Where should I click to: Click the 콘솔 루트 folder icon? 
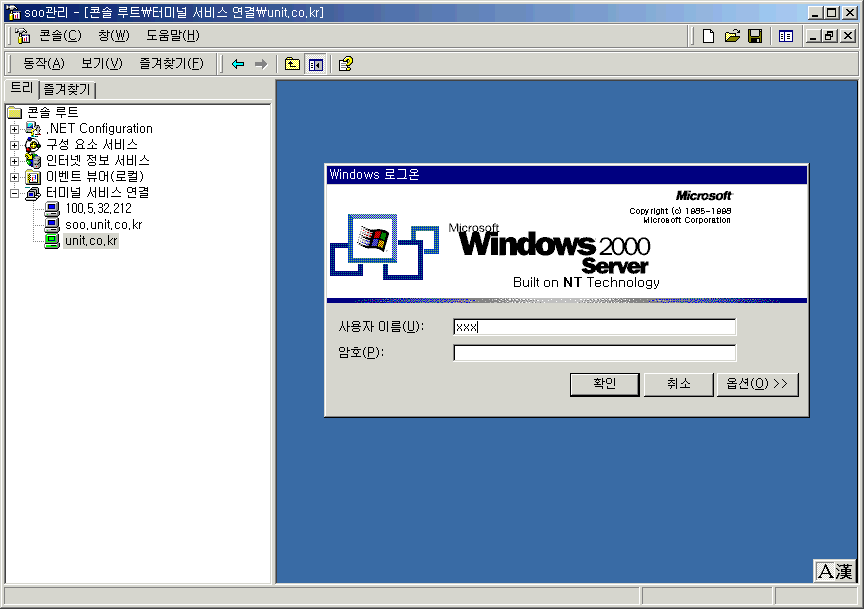(x=15, y=113)
